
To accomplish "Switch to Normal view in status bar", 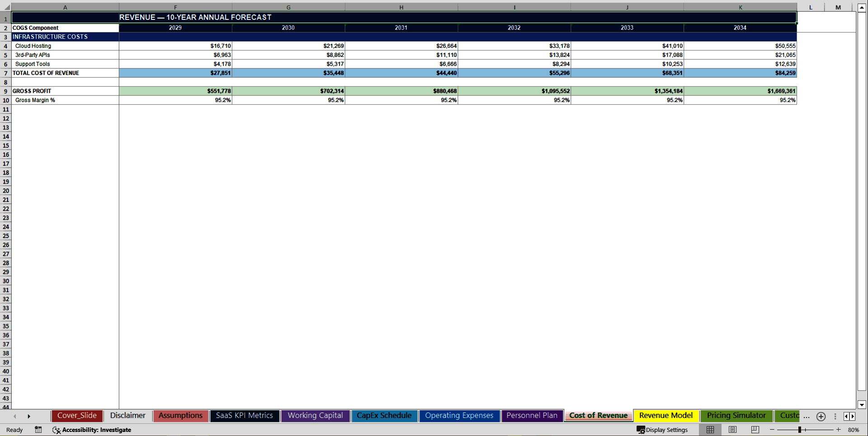I will tap(710, 430).
